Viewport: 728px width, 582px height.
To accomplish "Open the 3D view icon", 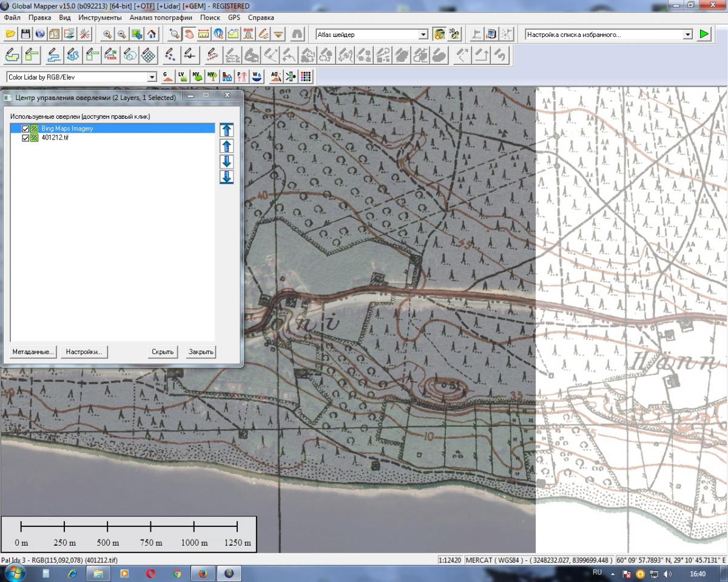I will (454, 35).
